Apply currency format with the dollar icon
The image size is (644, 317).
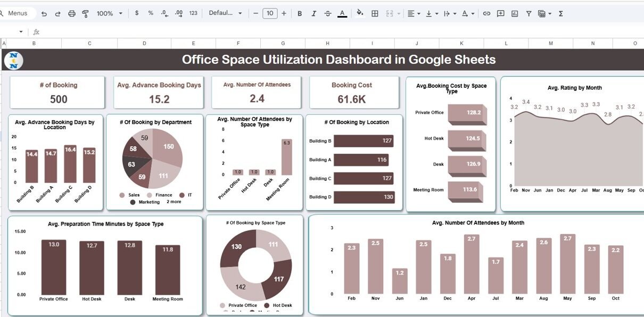137,13
